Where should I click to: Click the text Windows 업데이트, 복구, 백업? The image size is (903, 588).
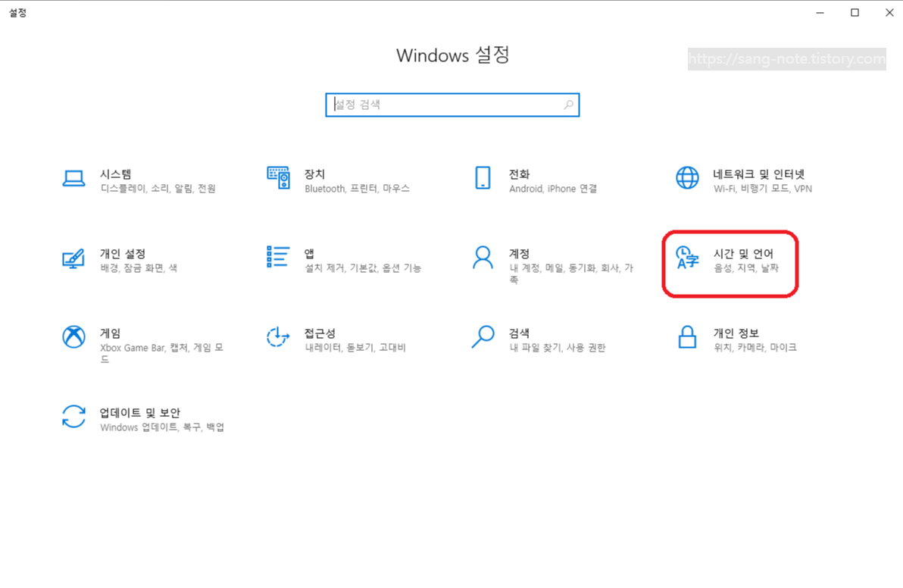pyautogui.click(x=162, y=427)
